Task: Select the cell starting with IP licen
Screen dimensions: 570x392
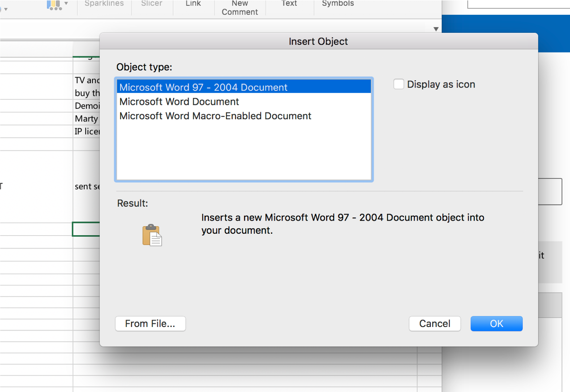Action: [x=87, y=131]
